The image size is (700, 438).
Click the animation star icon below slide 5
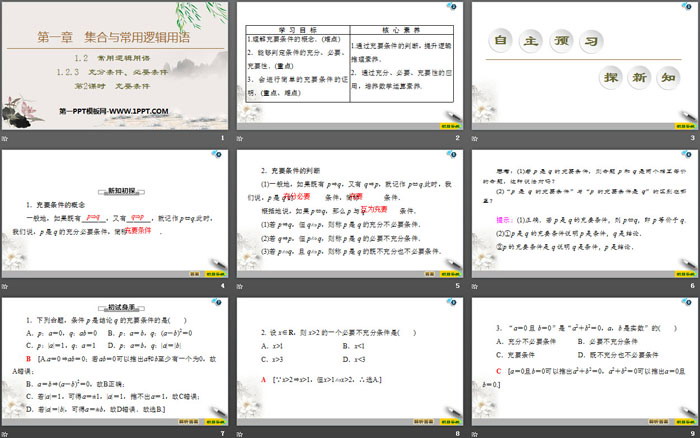click(x=240, y=285)
